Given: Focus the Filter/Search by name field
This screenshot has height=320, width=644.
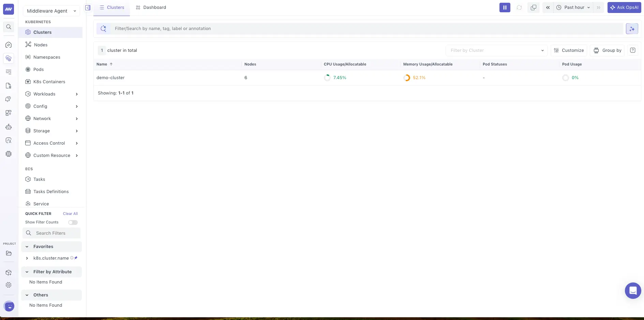Looking at the screenshot, I should [368, 29].
